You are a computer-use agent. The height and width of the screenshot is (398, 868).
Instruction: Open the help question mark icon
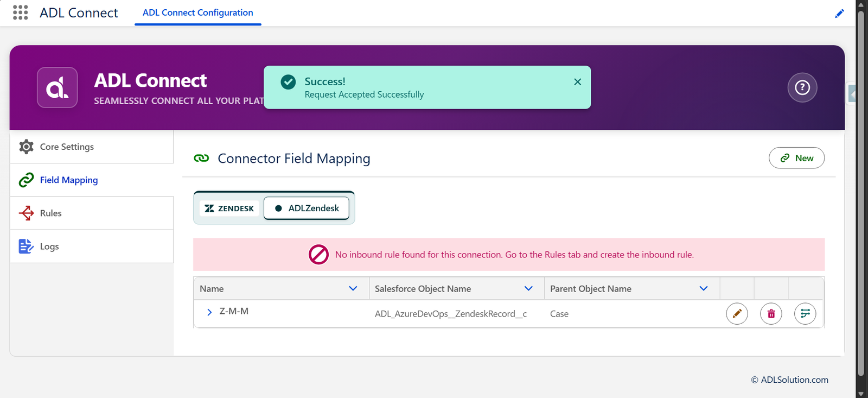802,87
